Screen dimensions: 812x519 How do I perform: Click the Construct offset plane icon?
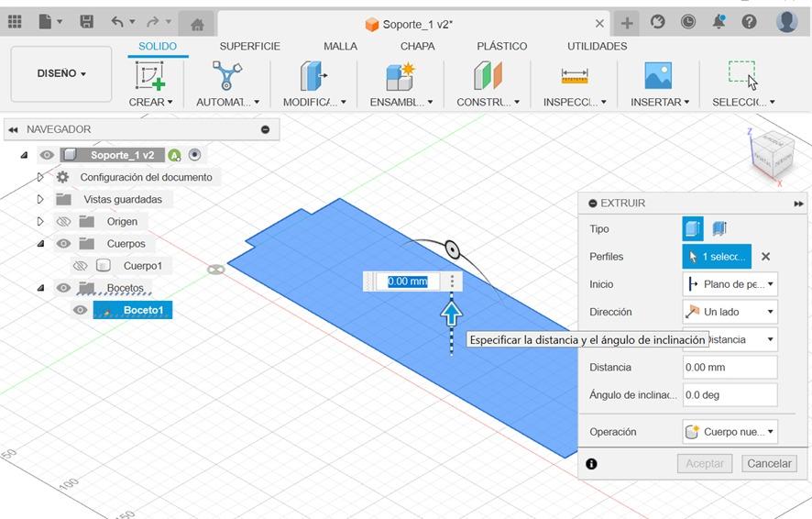click(x=488, y=75)
